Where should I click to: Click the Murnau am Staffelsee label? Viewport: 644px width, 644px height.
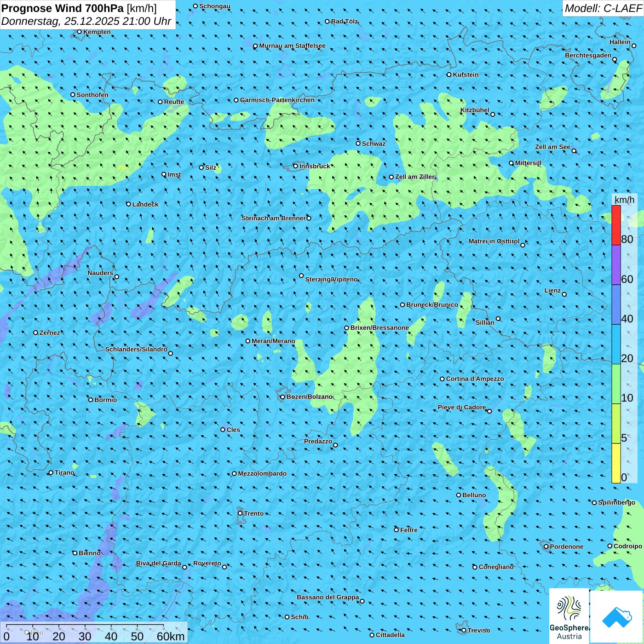click(x=293, y=46)
